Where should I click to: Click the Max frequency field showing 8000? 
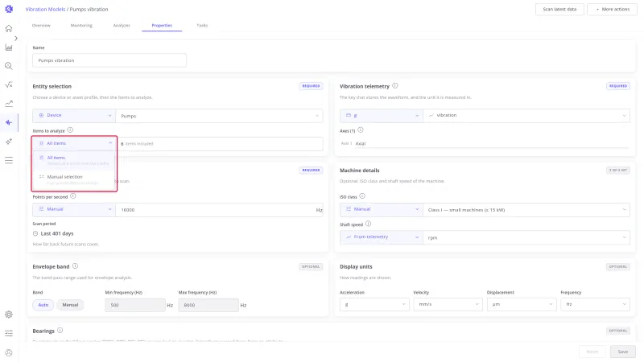(208, 305)
